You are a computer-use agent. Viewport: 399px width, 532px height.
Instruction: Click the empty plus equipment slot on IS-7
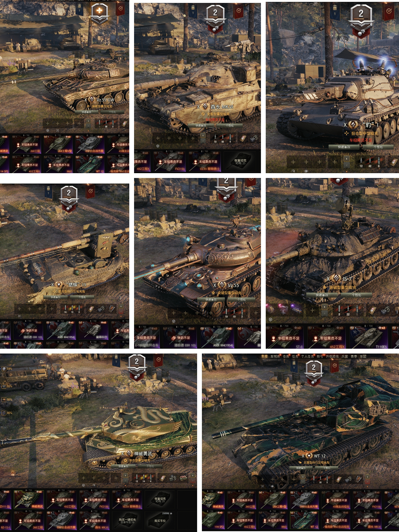(312, 310)
